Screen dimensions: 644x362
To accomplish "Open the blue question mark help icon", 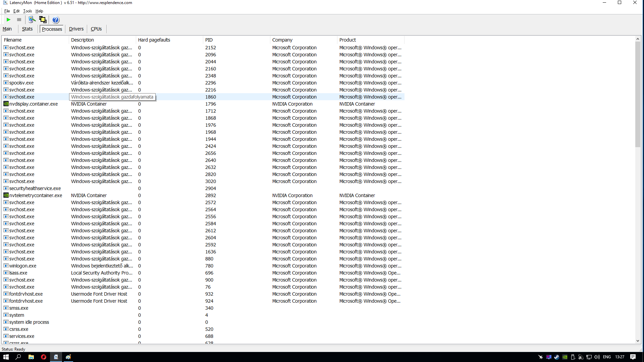I will [x=56, y=20].
